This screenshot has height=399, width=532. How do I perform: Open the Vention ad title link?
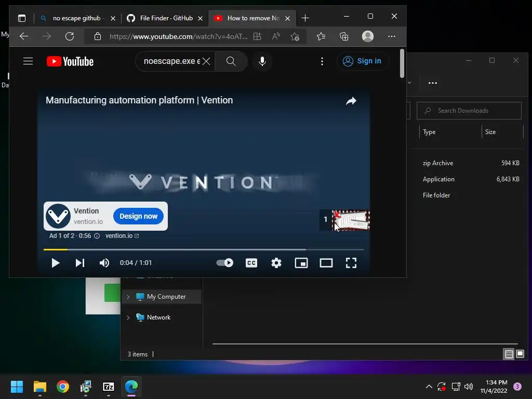click(139, 100)
